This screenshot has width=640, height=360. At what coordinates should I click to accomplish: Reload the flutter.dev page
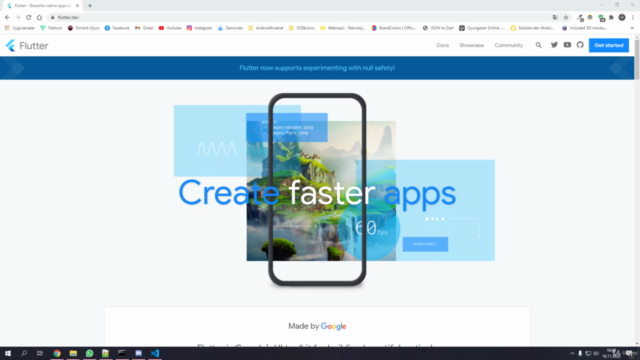pos(29,17)
